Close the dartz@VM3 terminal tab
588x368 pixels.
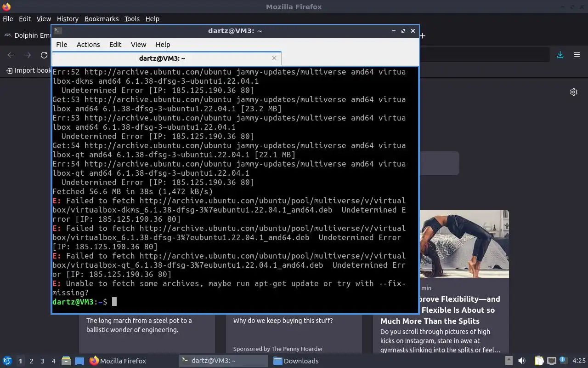click(274, 58)
